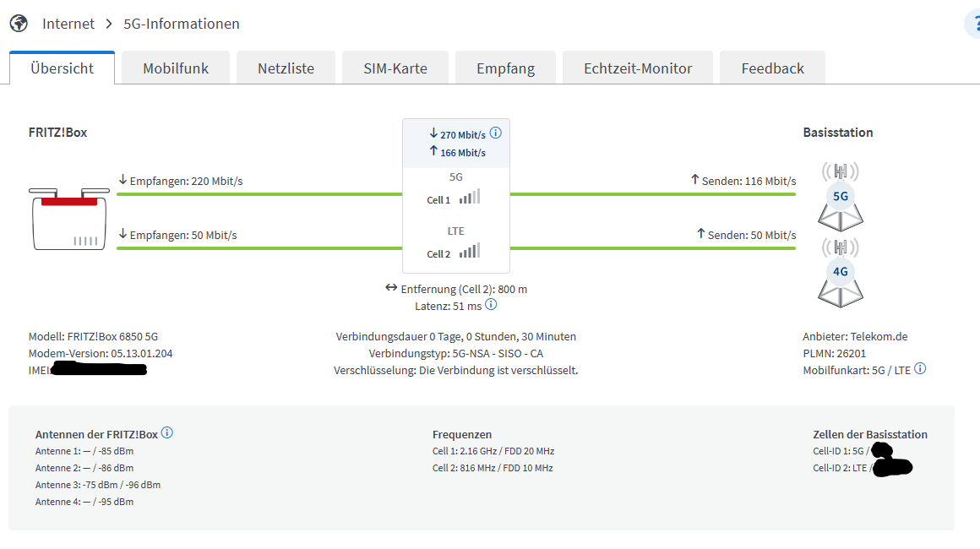
Task: Switch to the Mobilfunk tab
Action: [x=176, y=68]
